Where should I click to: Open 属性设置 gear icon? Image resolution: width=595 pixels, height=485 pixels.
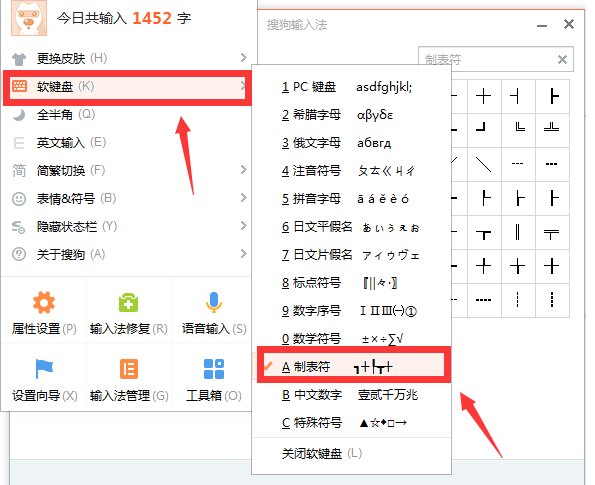[x=44, y=302]
